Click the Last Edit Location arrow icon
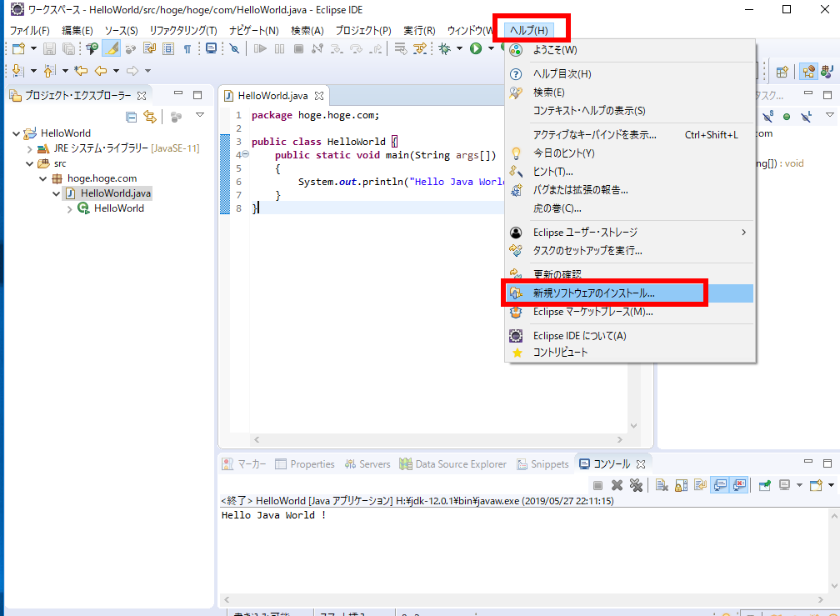The height and width of the screenshot is (616, 840). click(x=81, y=71)
